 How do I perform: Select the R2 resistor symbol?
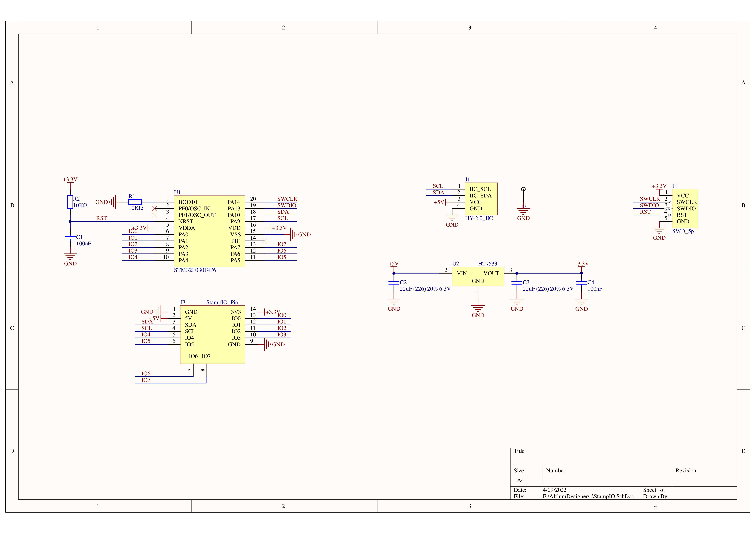(70, 202)
